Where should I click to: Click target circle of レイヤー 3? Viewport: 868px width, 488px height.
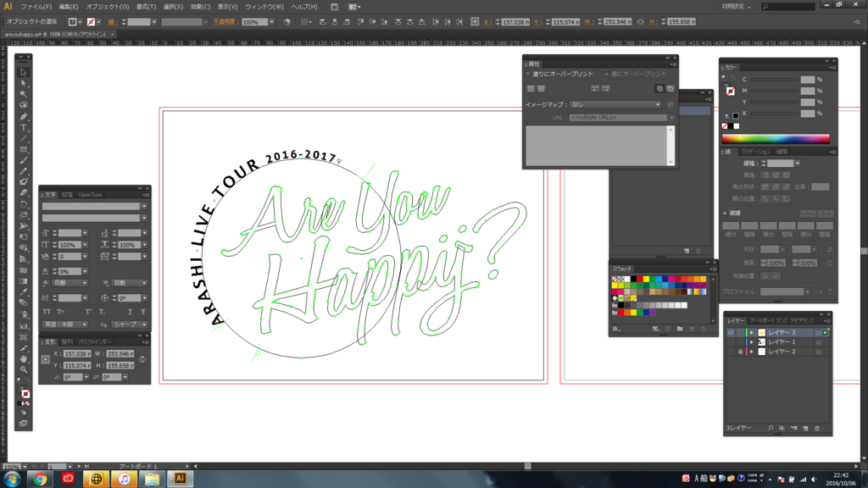click(818, 332)
